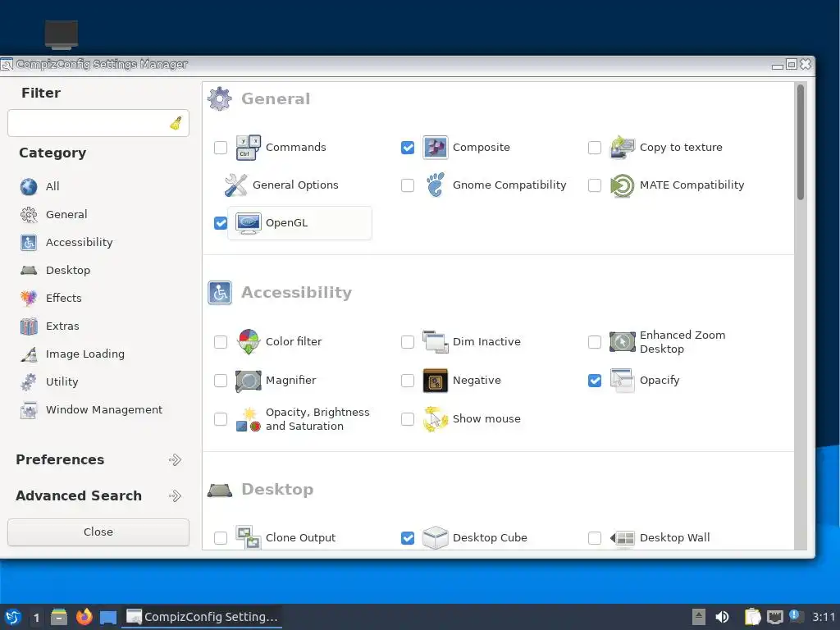Enable the Magnifier checkbox
The width and height of the screenshot is (840, 630).
pyautogui.click(x=221, y=381)
